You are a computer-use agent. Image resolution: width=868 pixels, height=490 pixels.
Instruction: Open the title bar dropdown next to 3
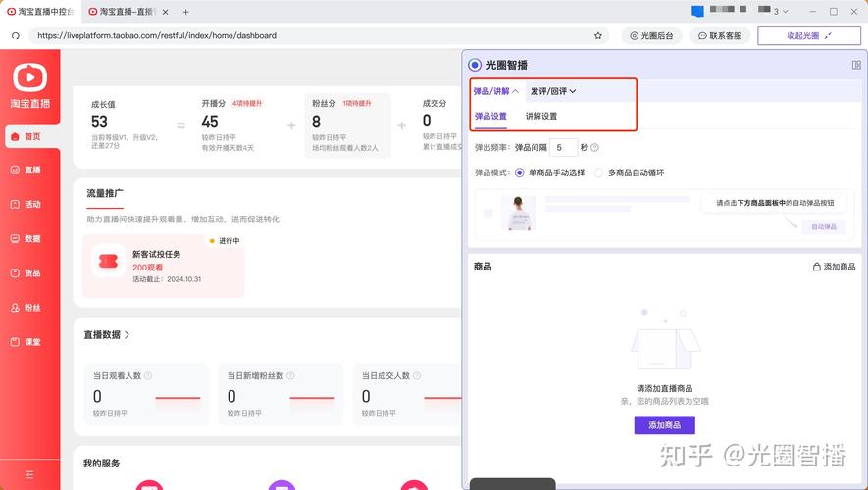(x=785, y=12)
